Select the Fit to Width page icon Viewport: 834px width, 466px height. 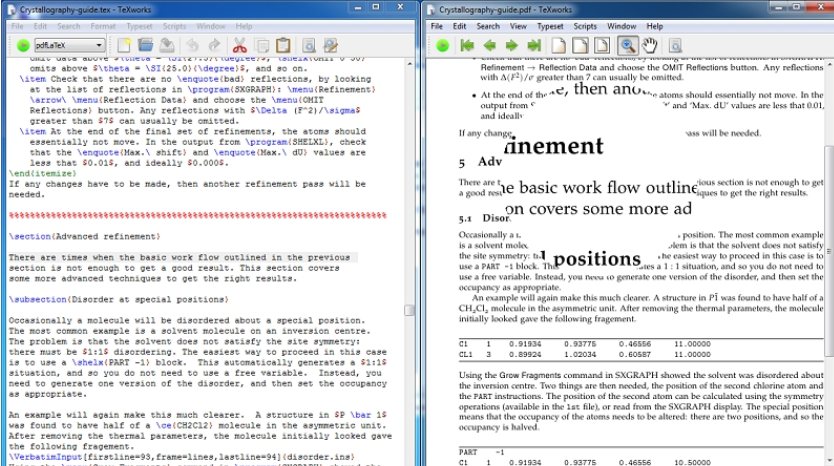point(580,46)
